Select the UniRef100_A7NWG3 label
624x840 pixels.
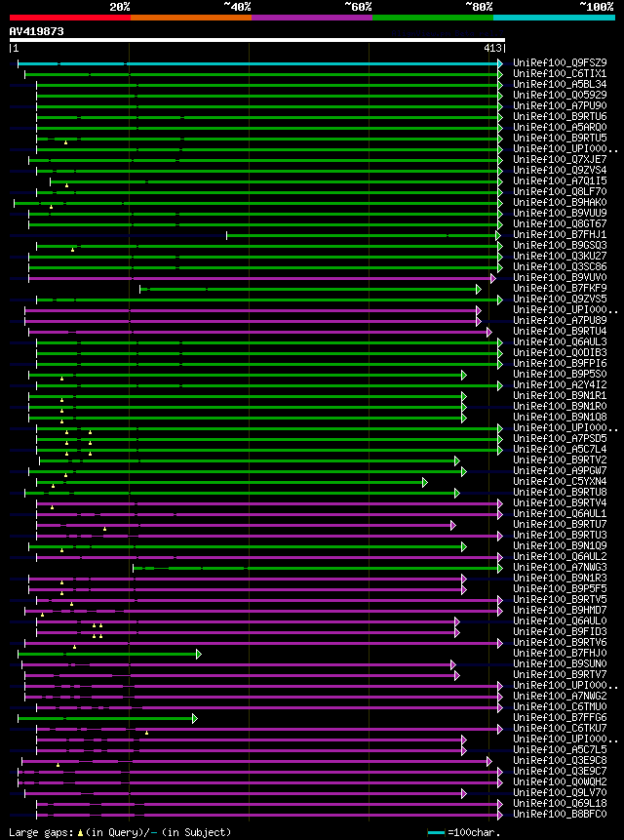tap(560, 567)
